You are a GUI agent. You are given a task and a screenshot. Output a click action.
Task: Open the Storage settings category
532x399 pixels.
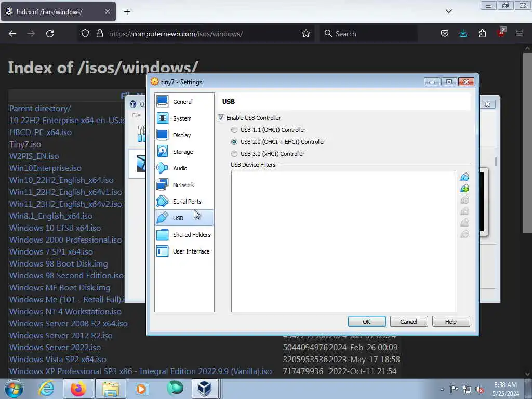pos(184,152)
